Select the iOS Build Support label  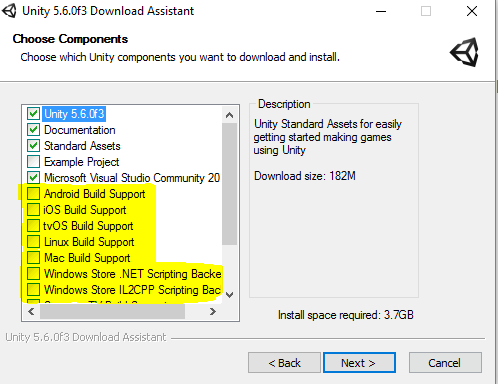tap(85, 210)
